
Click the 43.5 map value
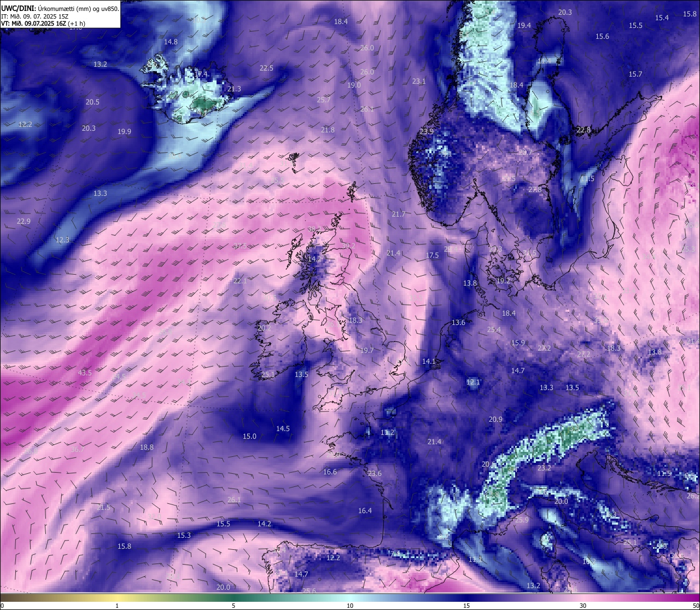coord(85,372)
